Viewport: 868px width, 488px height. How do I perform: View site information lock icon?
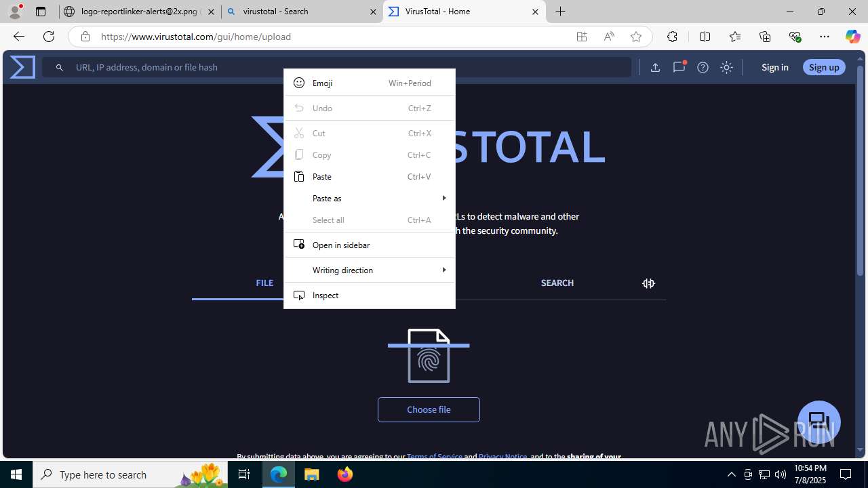pos(85,37)
